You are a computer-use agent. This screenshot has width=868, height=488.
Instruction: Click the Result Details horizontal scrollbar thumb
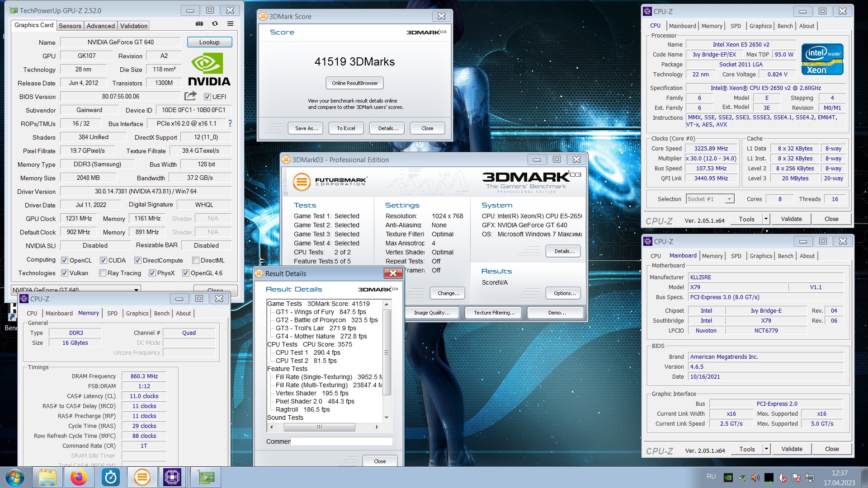[319, 427]
